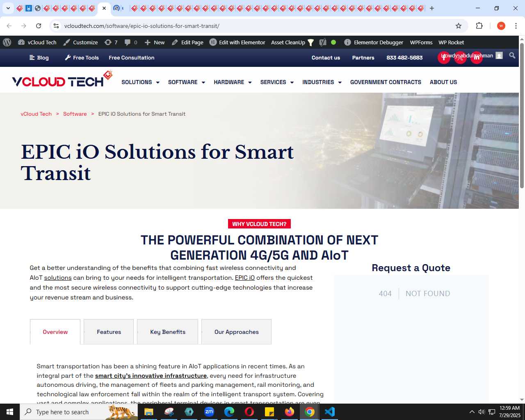The image size is (525, 420).
Task: Select the Key Benefits tab
Action: [167, 332]
